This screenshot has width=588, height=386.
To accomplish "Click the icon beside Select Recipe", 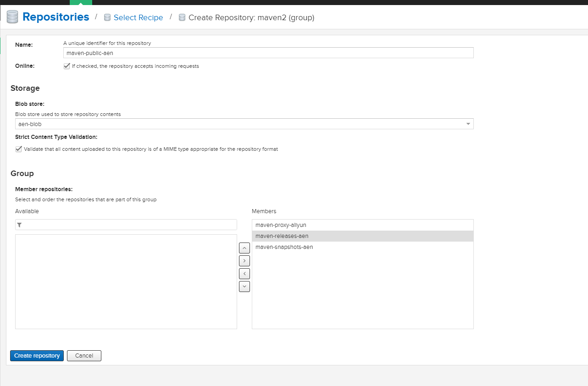I will 107,18.
